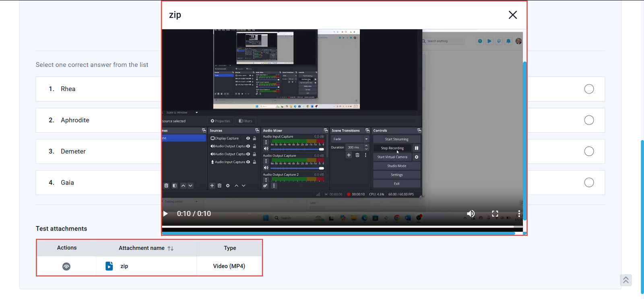Sort attachments by name using arrows icon
The height and width of the screenshot is (299, 644).
171,249
